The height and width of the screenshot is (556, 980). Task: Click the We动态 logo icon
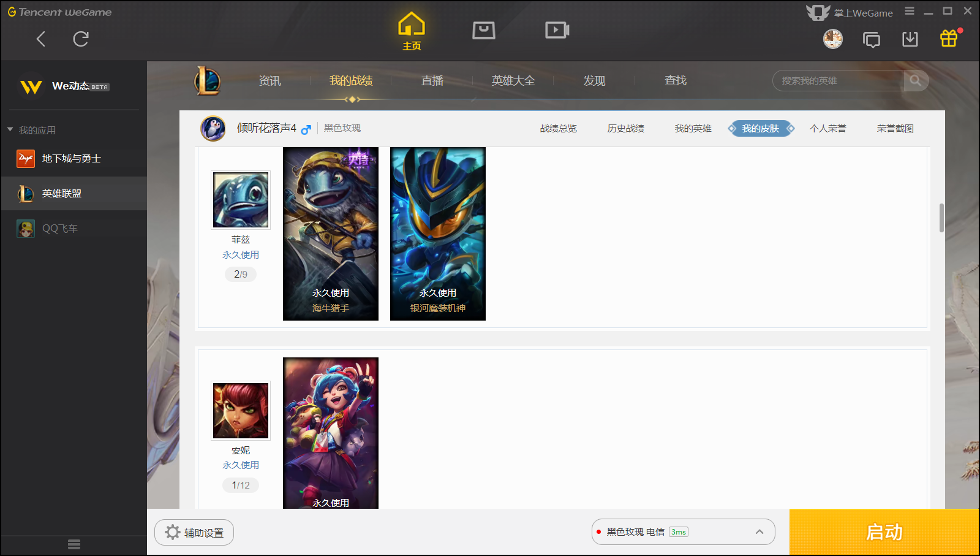(31, 86)
